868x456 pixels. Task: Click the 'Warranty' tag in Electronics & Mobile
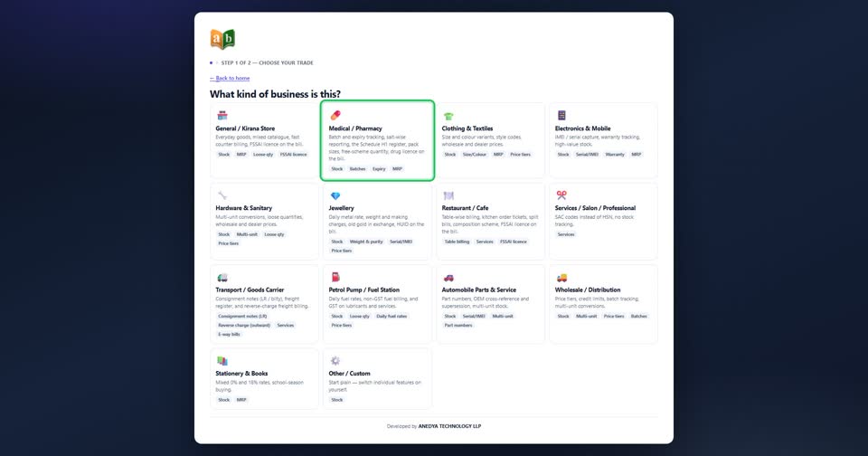[615, 155]
